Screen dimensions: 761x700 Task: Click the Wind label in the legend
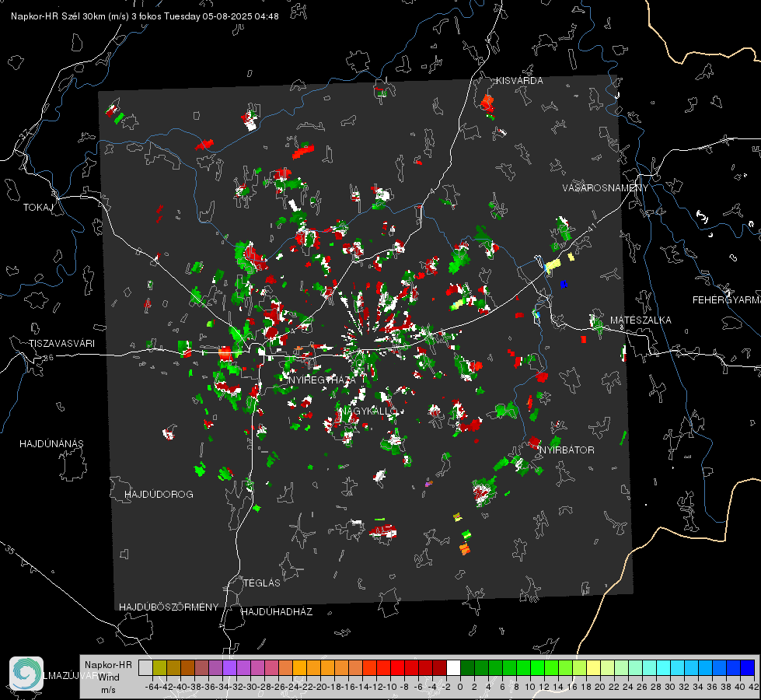[109, 677]
